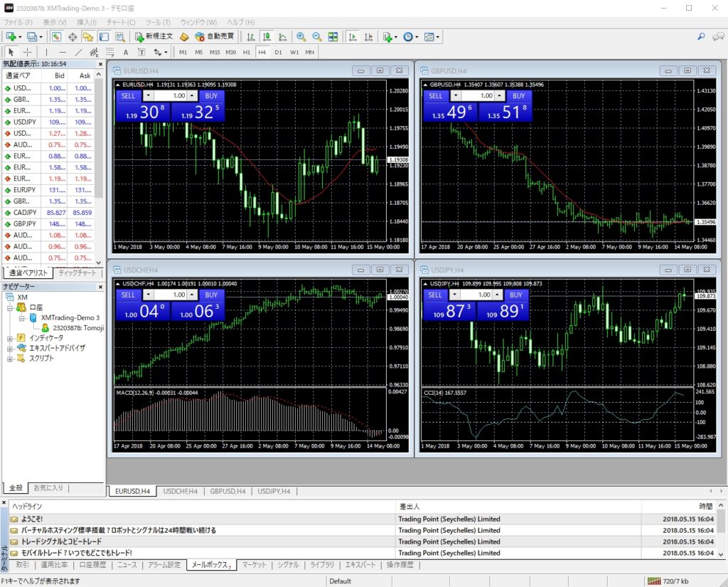Viewport: 728px width, 587px height.
Task: Collapse the 口座 accounts tree node
Action: tap(10, 307)
